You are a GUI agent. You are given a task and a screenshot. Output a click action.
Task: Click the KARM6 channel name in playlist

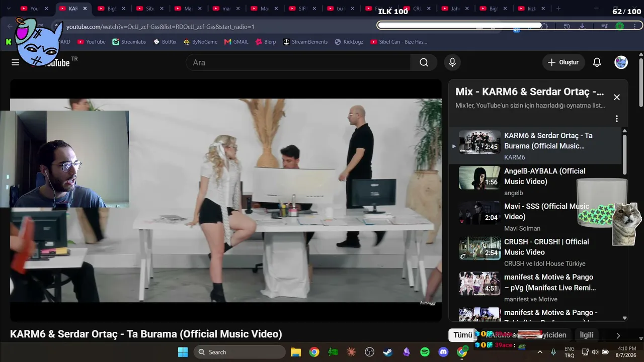(x=515, y=157)
